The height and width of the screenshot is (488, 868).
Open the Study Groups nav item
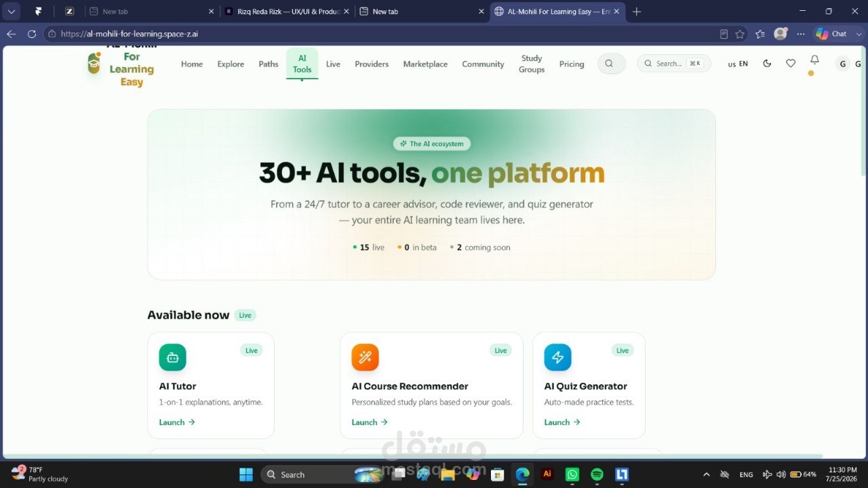point(532,64)
